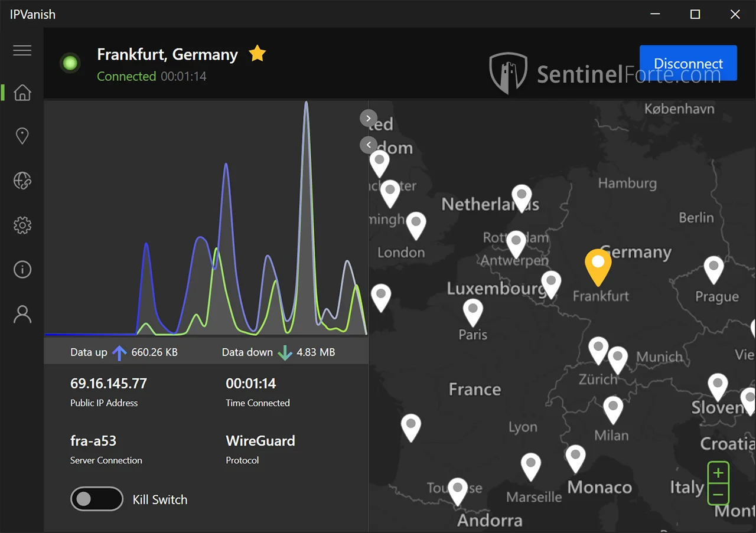Open the Info sidebar icon

point(22,270)
